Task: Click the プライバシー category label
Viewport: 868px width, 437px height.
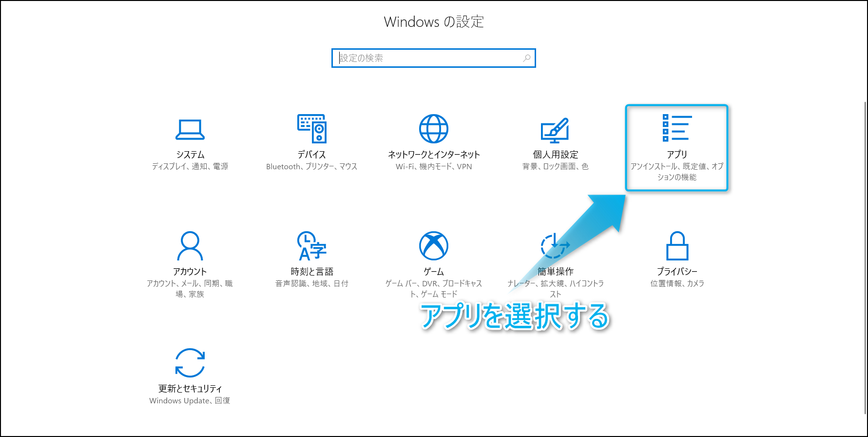Action: coord(677,272)
